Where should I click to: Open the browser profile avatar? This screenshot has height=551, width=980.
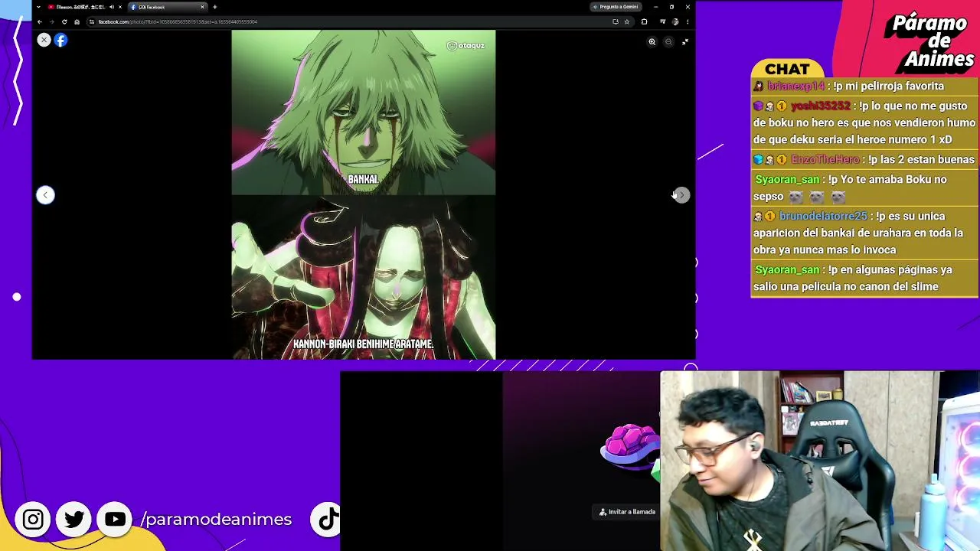[674, 21]
